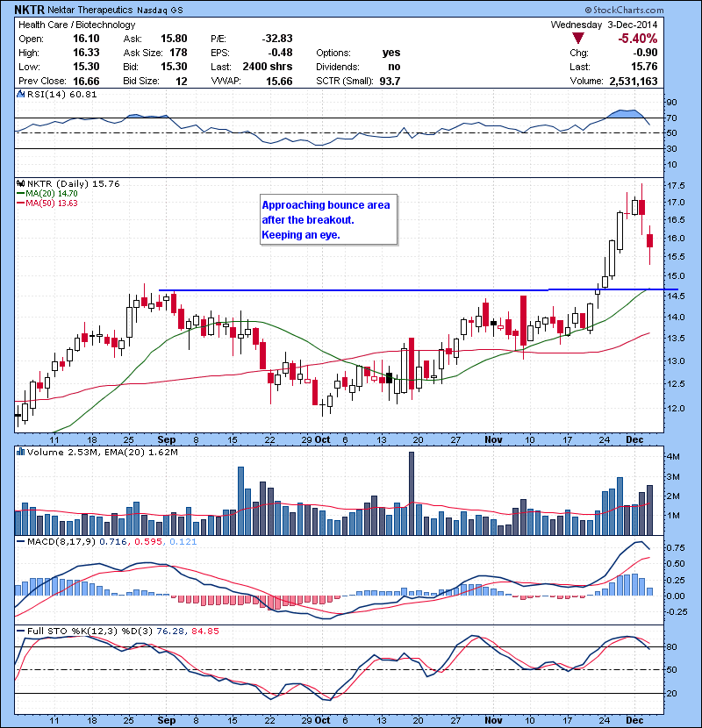The width and height of the screenshot is (702, 728).
Task: Click the Dividends value no
Action: pyautogui.click(x=395, y=67)
